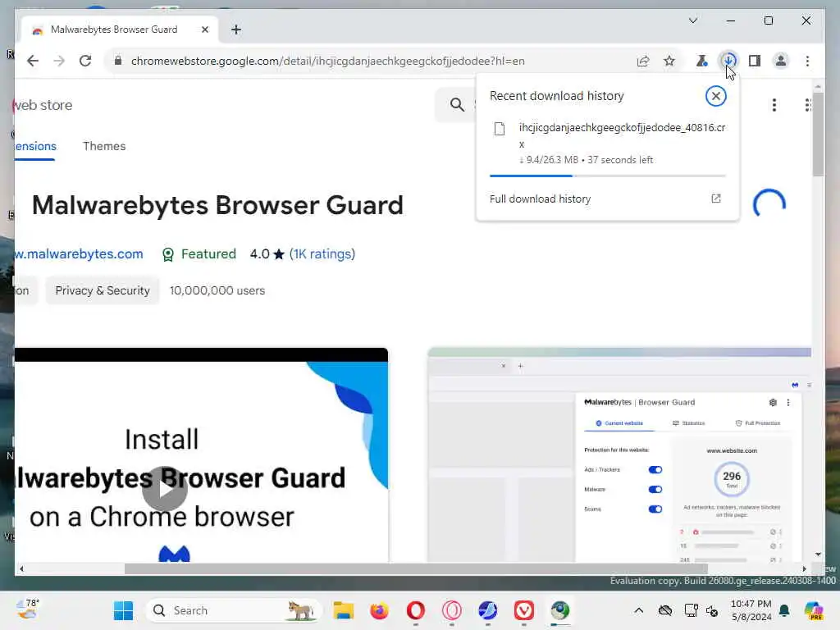Launch Firefox from the taskbar
This screenshot has height=630, width=840.
(379, 610)
